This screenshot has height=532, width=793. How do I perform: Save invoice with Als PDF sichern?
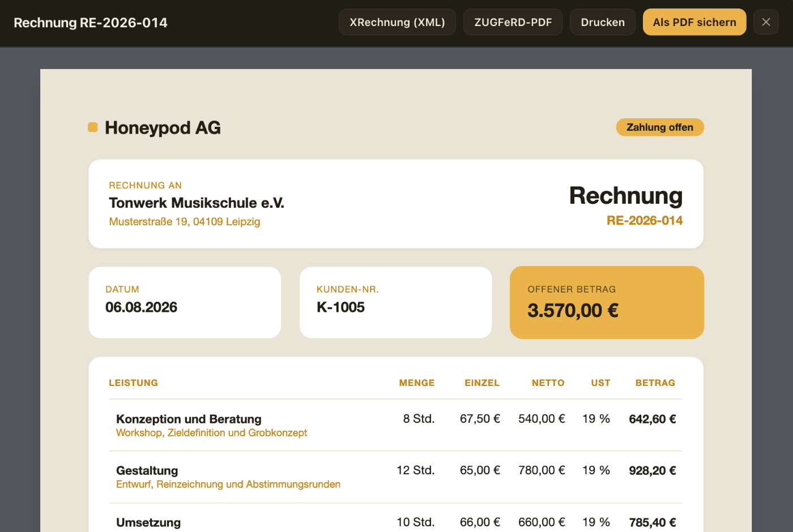(x=694, y=22)
